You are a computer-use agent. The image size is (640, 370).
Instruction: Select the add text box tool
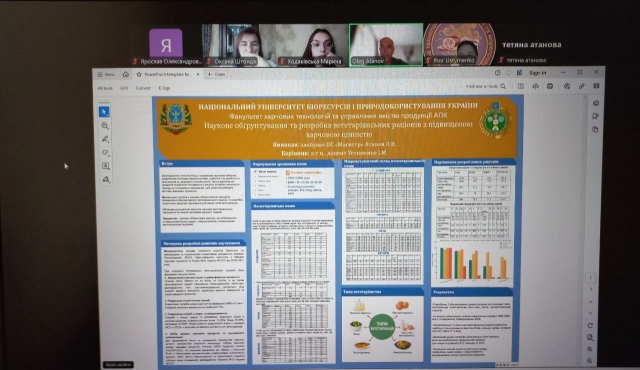pyautogui.click(x=106, y=166)
